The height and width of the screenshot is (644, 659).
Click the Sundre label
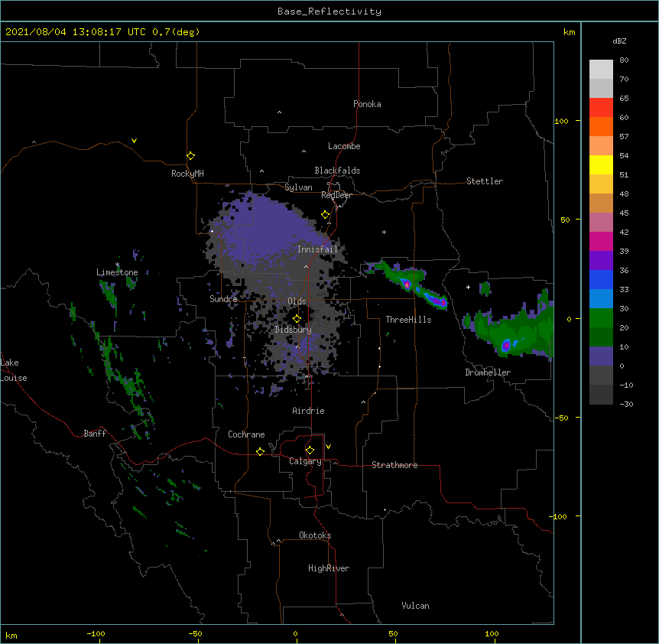point(223,299)
